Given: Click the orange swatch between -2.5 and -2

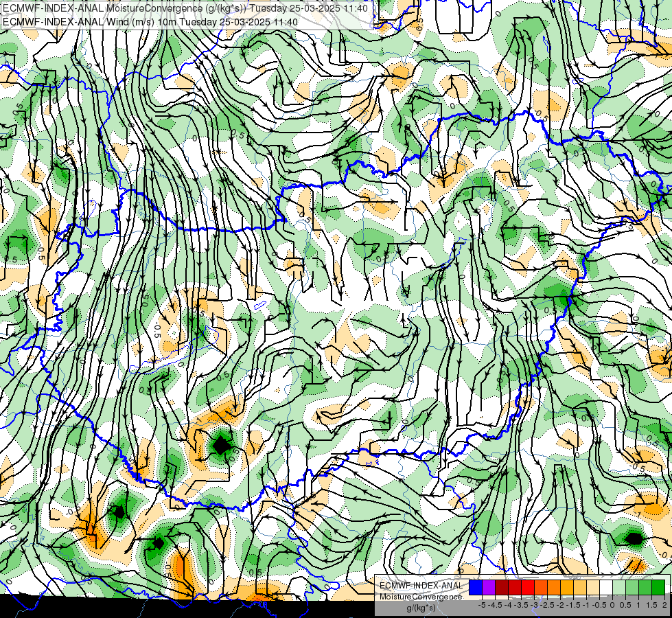Looking at the screenshot, I should point(554,587).
